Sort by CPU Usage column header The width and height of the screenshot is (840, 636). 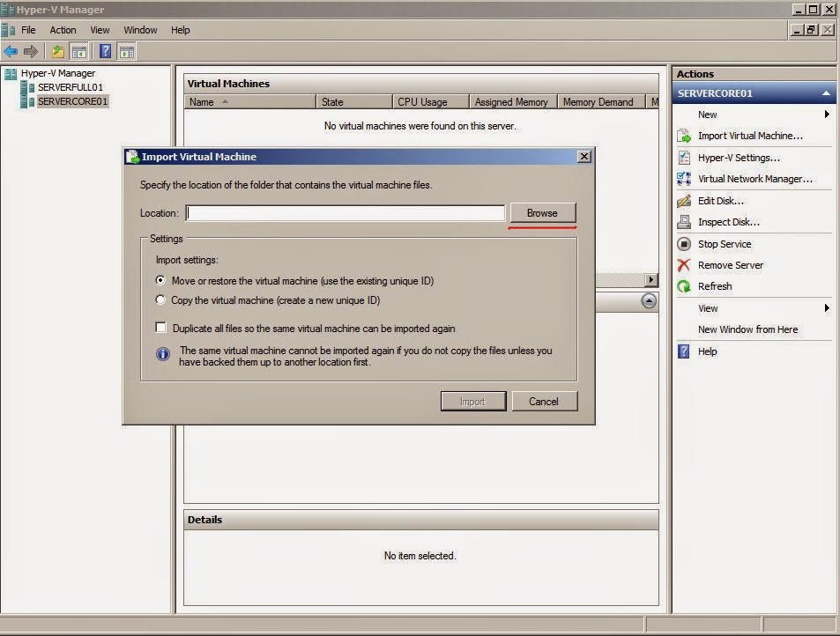coord(431,101)
